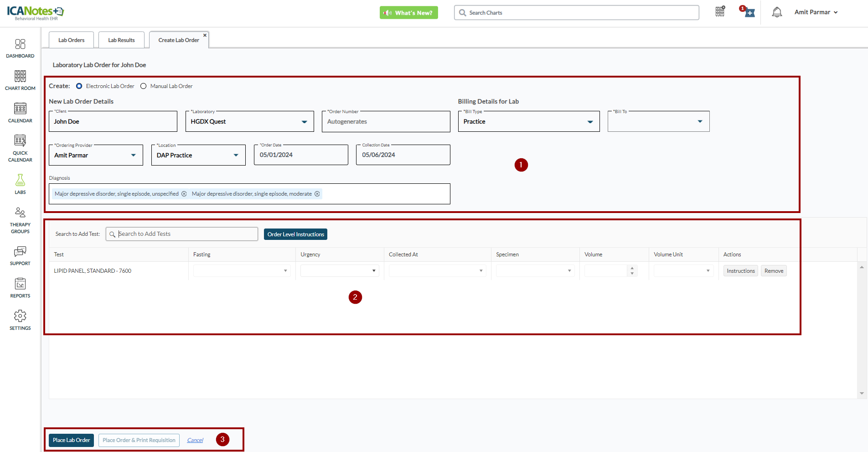The image size is (868, 452).
Task: Select Electronic Lab Order radio button
Action: click(x=79, y=86)
